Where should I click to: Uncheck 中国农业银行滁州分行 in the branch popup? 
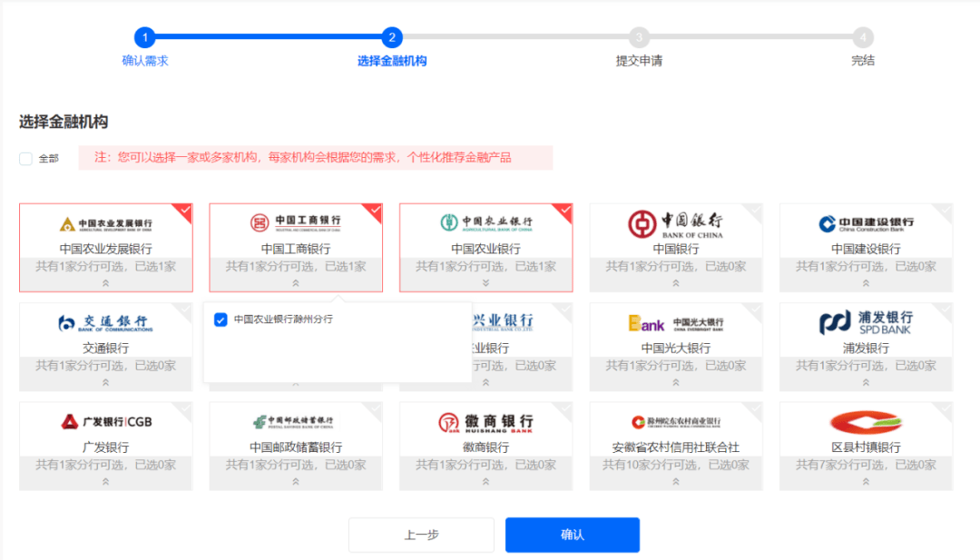point(219,319)
